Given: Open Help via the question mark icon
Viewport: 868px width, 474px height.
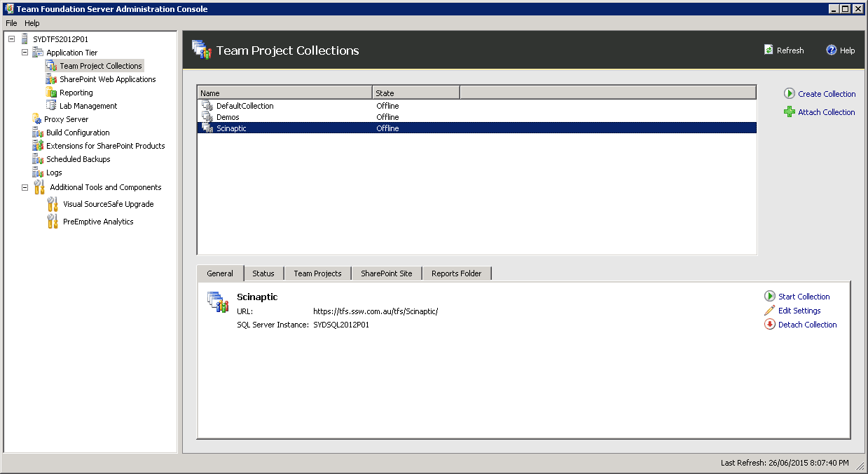Looking at the screenshot, I should point(832,50).
